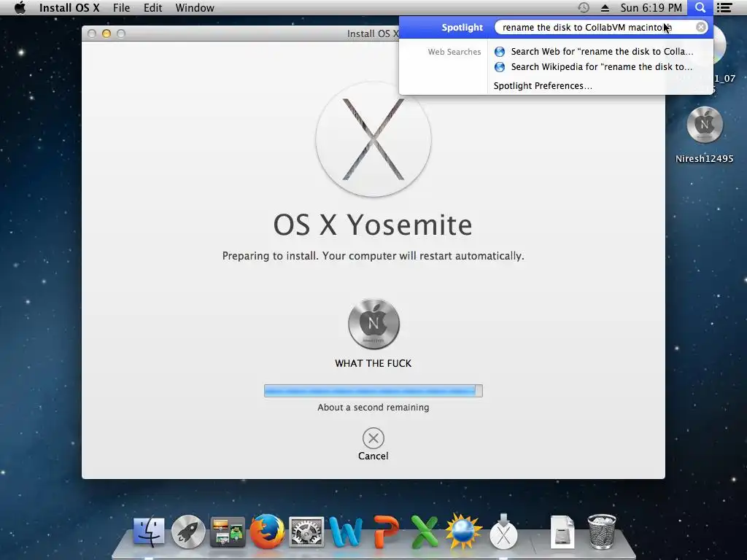747x560 pixels.
Task: Cancel the OS X installation
Action: pos(373,438)
